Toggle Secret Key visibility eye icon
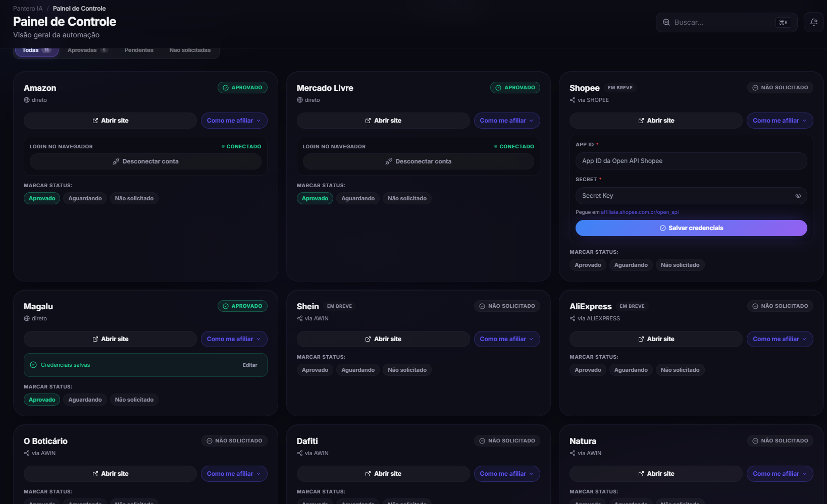 click(x=798, y=196)
